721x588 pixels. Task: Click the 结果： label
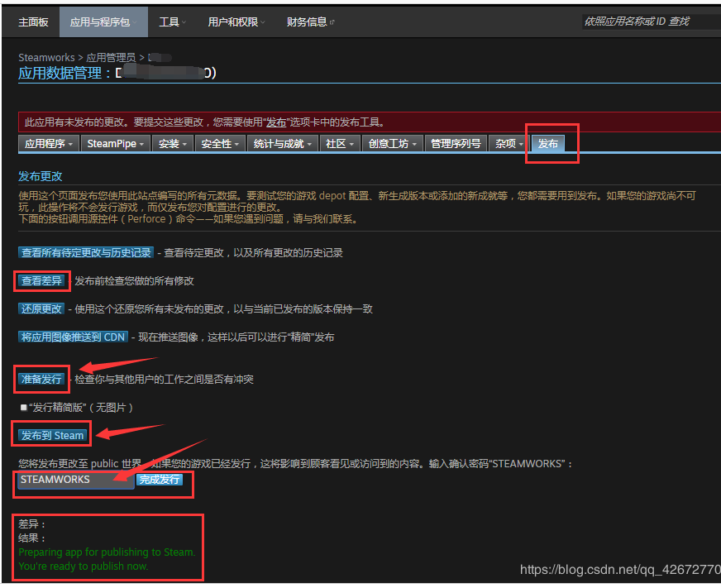tap(31, 538)
